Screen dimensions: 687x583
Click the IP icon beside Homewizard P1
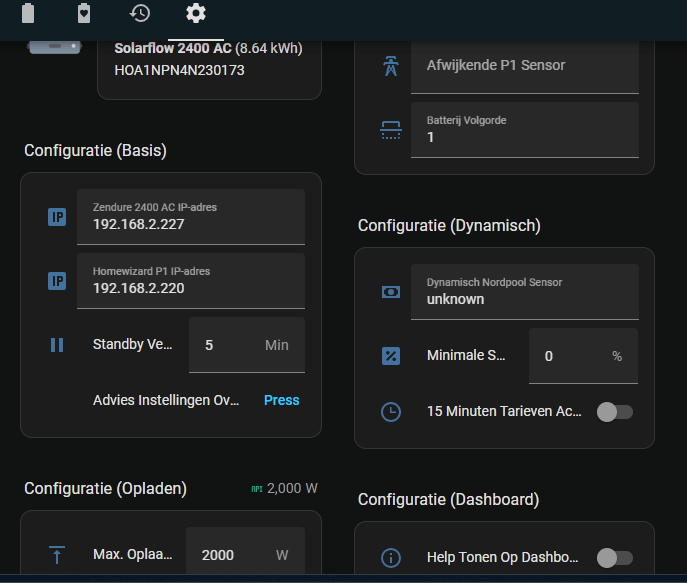[x=57, y=281]
